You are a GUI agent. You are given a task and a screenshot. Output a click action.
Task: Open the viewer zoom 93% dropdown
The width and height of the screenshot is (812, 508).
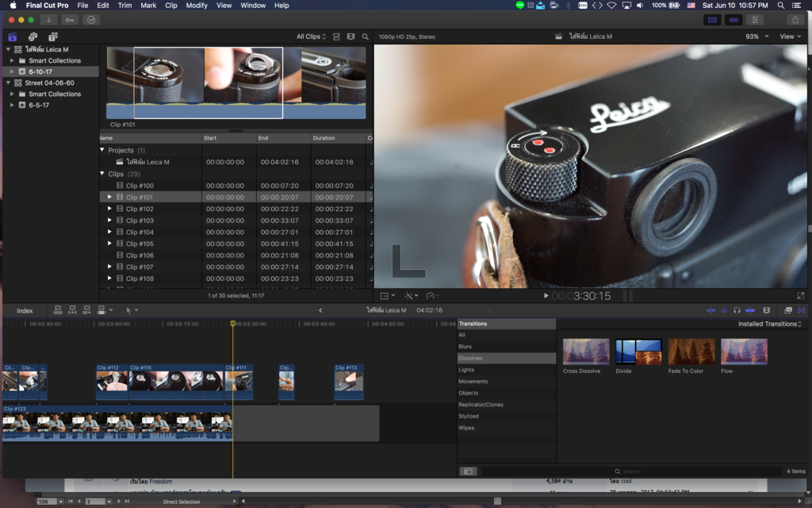point(756,37)
